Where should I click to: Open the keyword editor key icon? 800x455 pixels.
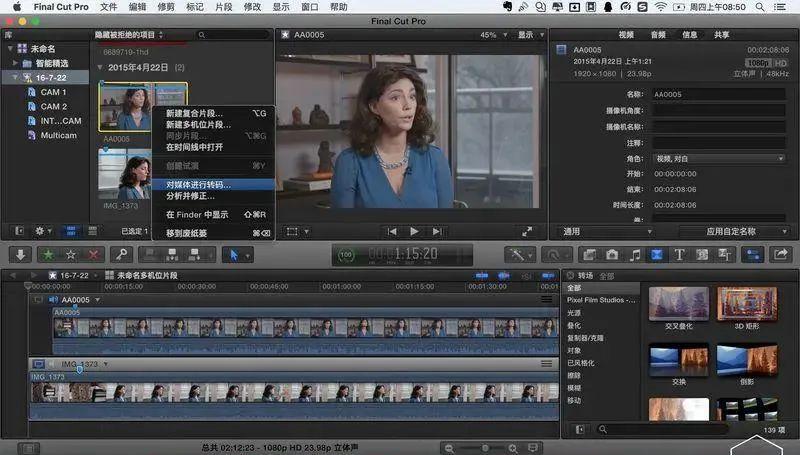[121, 255]
